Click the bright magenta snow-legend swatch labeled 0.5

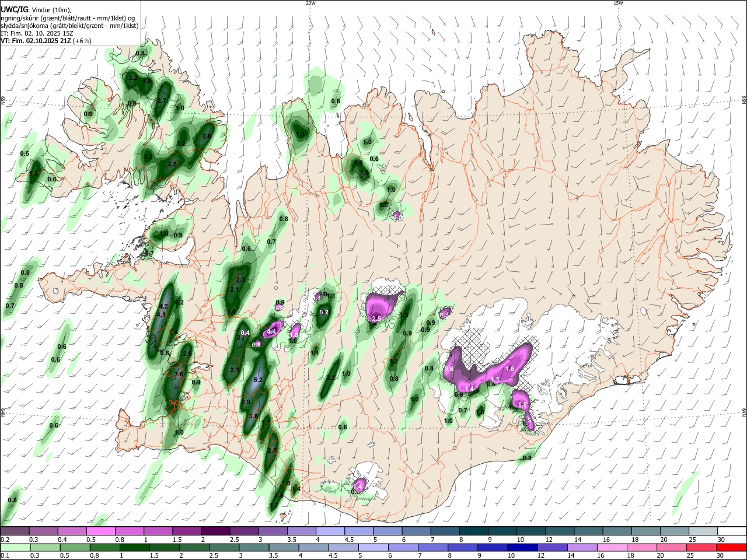click(x=100, y=531)
